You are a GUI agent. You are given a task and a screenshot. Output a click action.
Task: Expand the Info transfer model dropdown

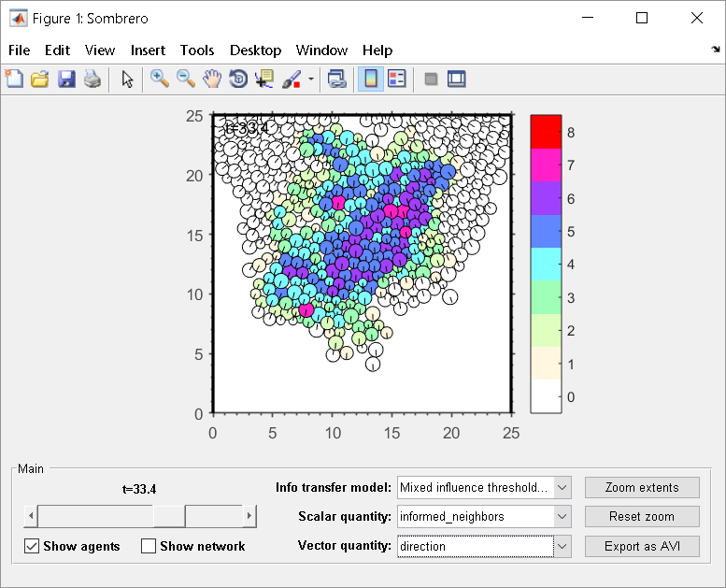pos(562,487)
